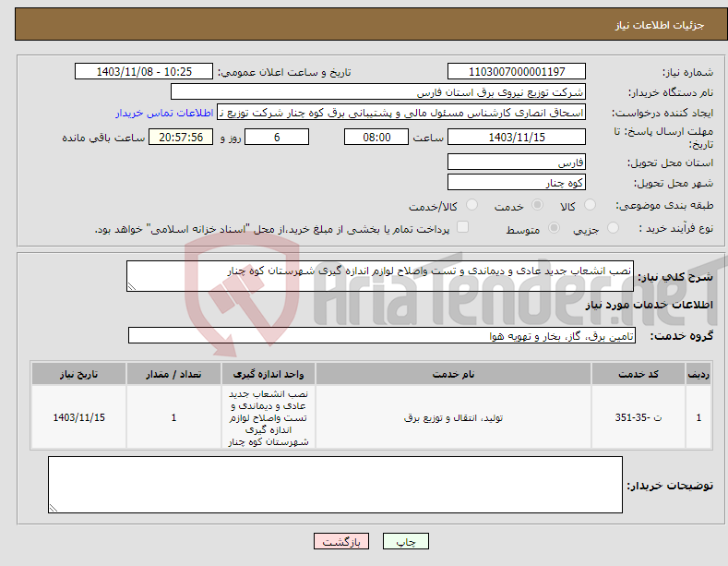Click the کد خدمت column header

[x=638, y=374]
